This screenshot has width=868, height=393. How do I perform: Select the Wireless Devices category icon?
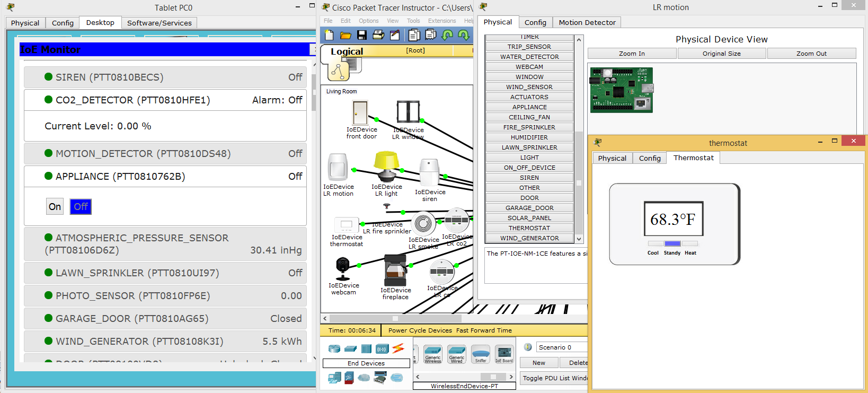382,348
